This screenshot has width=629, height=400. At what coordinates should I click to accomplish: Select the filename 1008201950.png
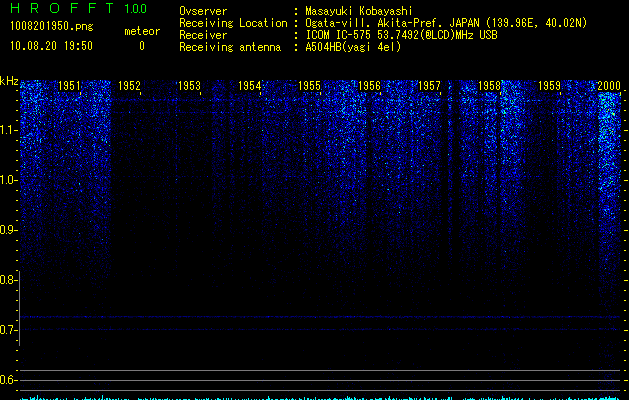[52, 27]
